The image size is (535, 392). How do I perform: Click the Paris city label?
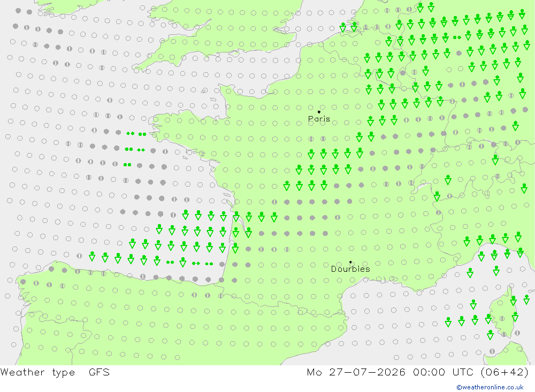click(319, 119)
